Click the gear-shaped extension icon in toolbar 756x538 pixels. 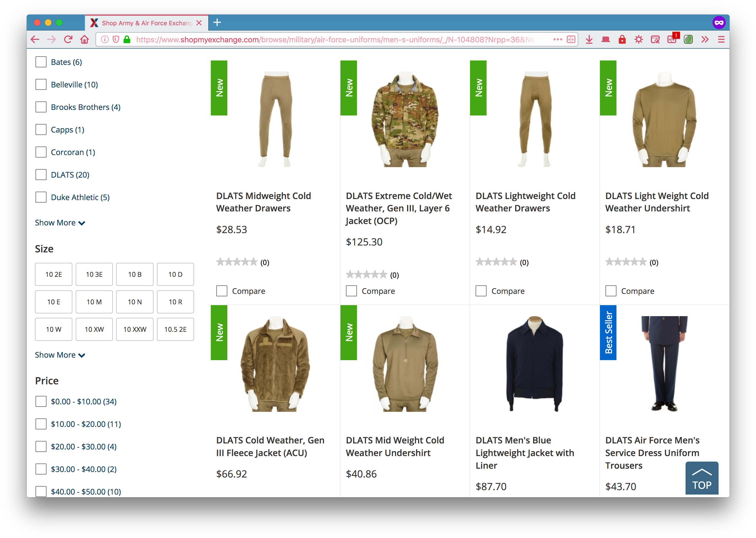coord(638,40)
